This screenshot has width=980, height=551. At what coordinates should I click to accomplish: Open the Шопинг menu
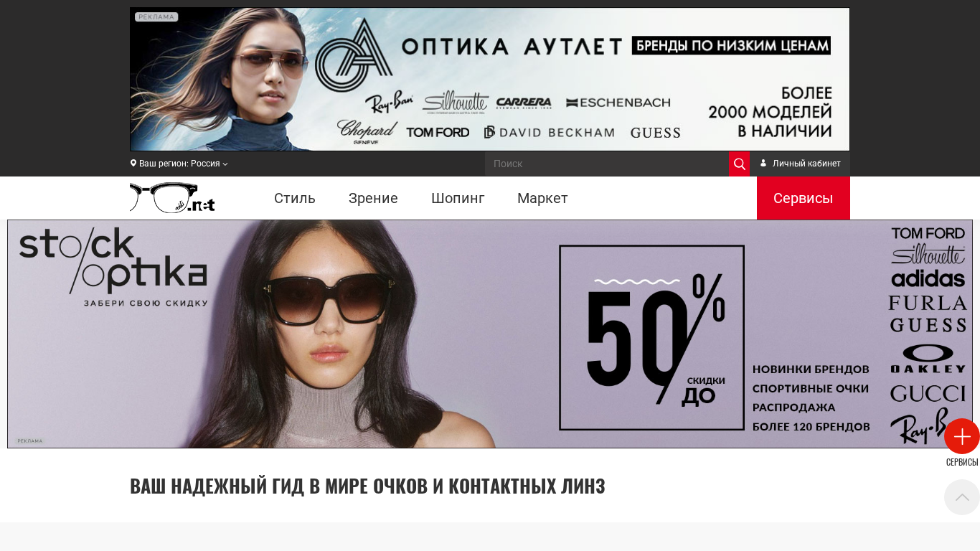point(458,198)
